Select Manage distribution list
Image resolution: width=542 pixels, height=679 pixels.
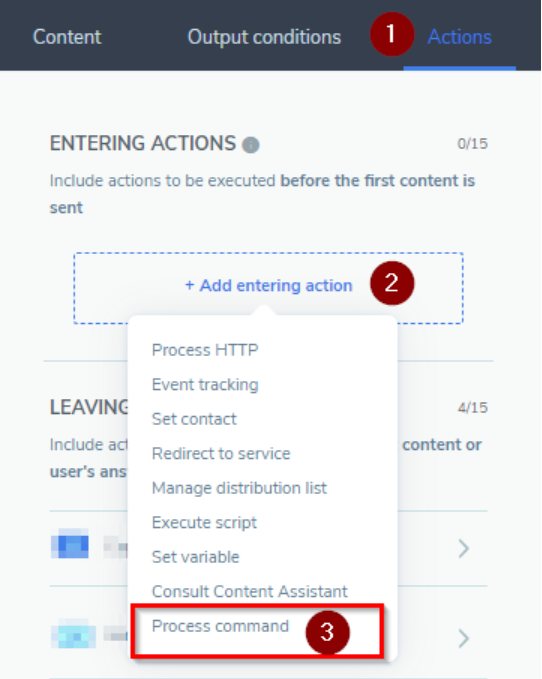[239, 488]
